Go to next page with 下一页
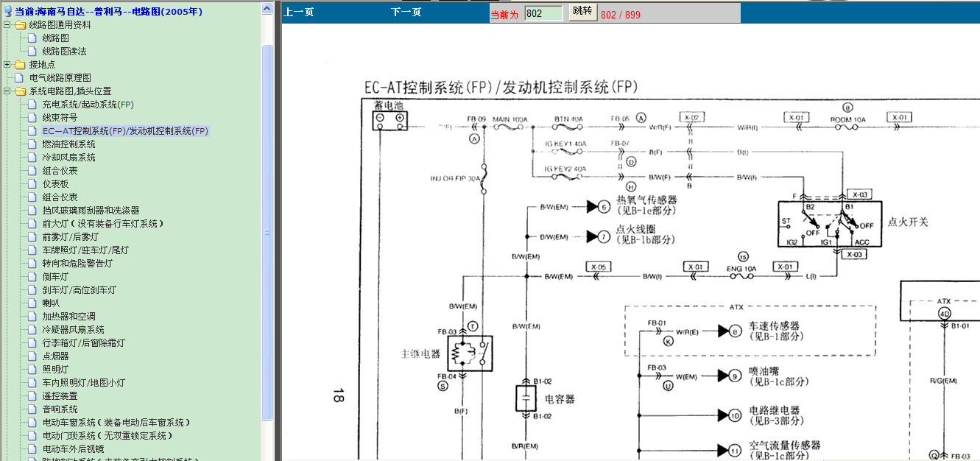 406,13
